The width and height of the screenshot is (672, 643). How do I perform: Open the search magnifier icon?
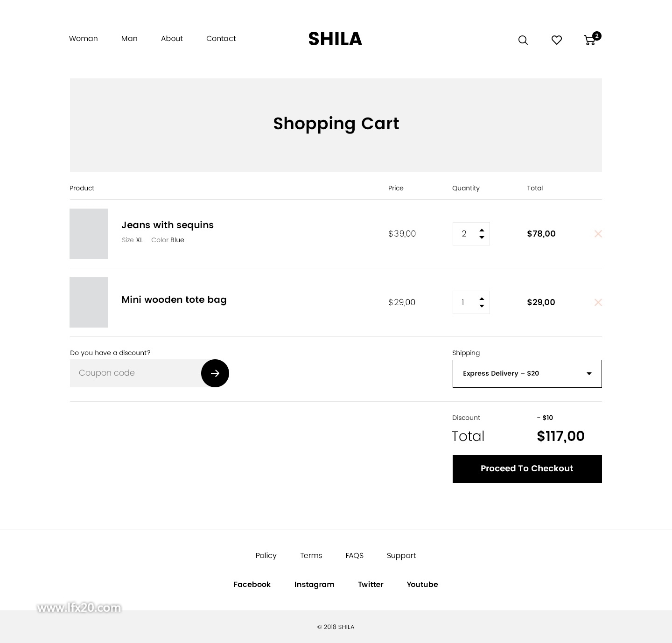coord(523,40)
